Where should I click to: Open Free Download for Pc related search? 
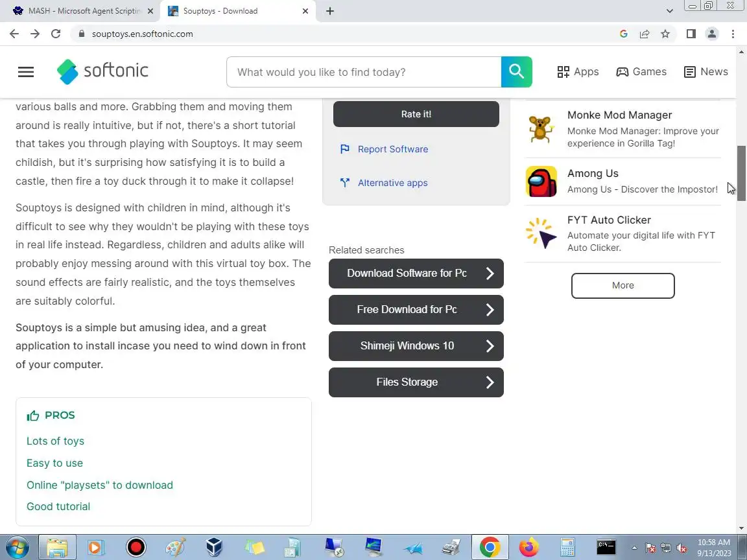coord(416,310)
